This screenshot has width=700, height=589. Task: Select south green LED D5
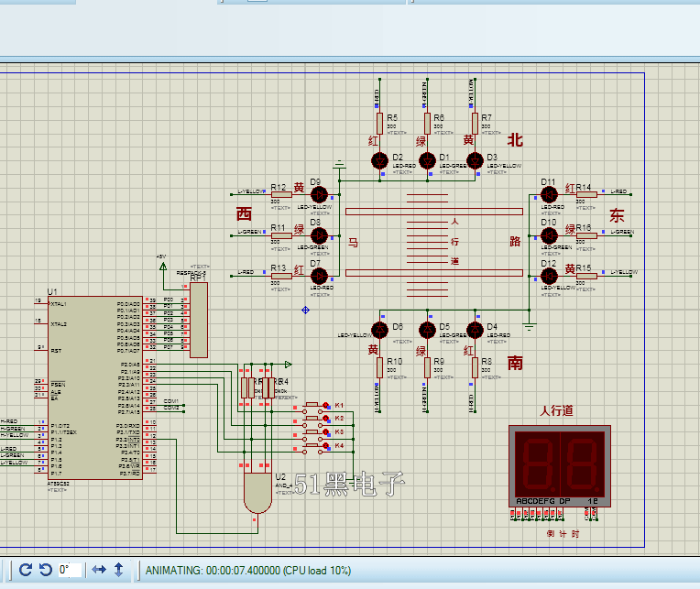click(x=427, y=330)
